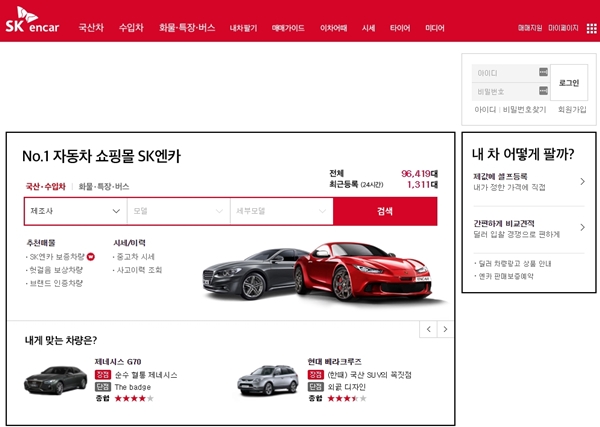Open the 브랜드 인증차량 link

pyautogui.click(x=56, y=284)
